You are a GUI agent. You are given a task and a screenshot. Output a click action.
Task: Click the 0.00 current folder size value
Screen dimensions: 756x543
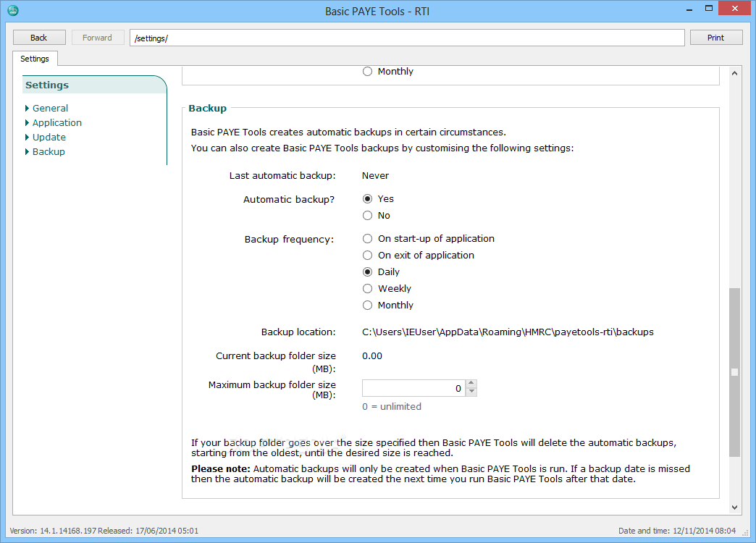point(371,356)
